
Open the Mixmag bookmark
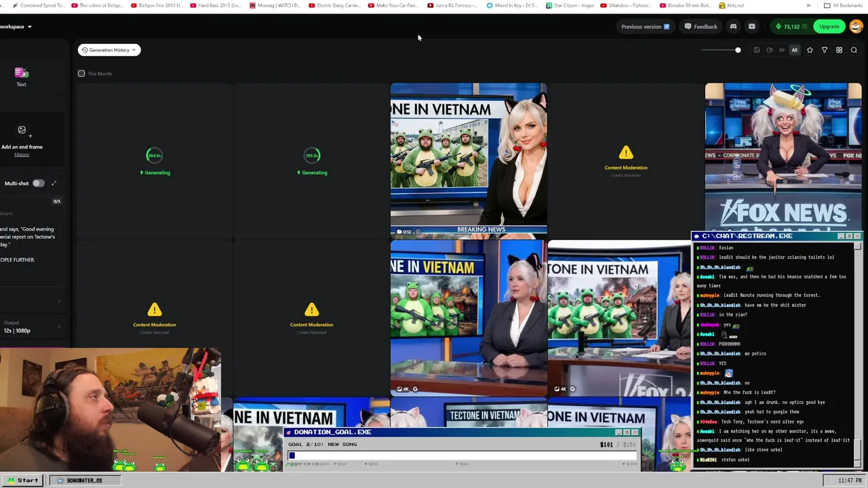[275, 5]
